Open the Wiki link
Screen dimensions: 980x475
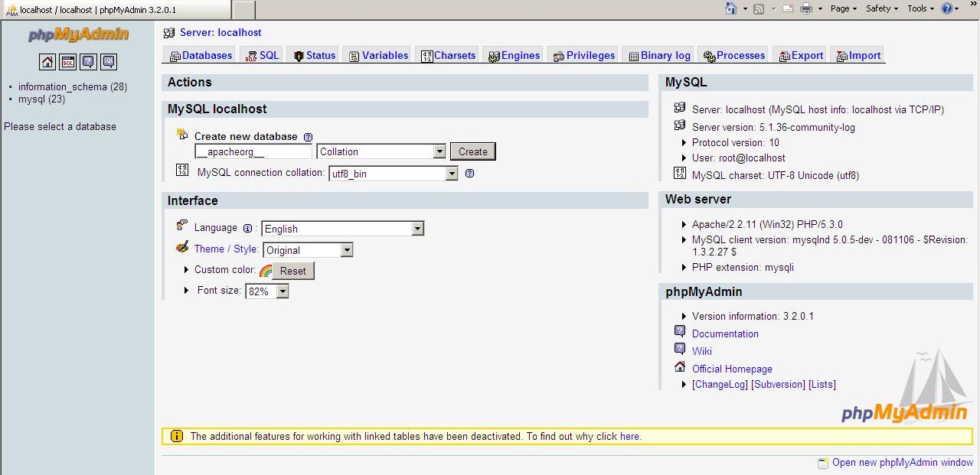702,351
